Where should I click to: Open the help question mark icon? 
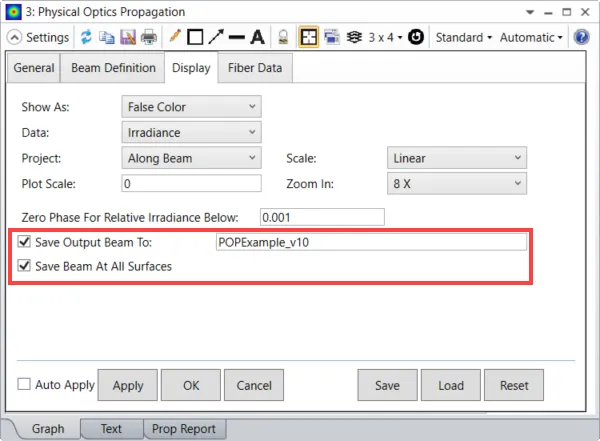coord(581,37)
